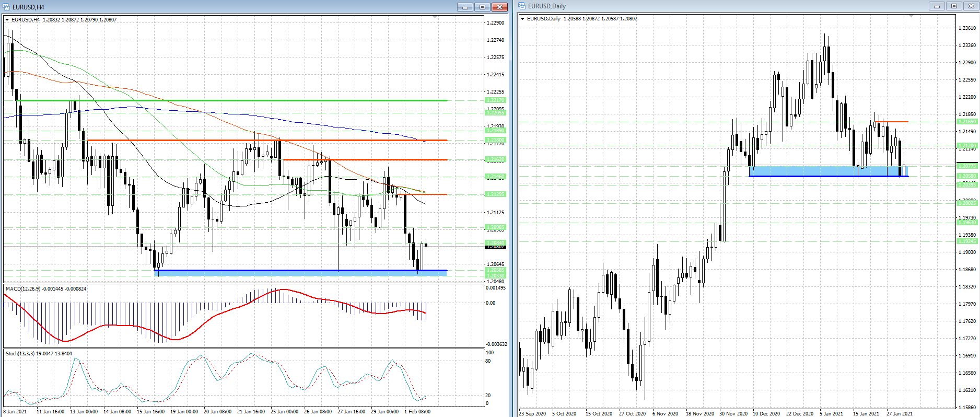Viewport: 980px width, 417px height.
Task: Maximize the EURUSD,H4 chart window
Action: tap(482, 7)
